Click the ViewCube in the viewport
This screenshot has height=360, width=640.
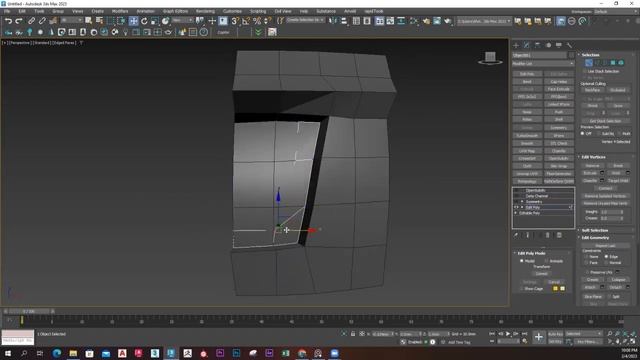tap(490, 58)
